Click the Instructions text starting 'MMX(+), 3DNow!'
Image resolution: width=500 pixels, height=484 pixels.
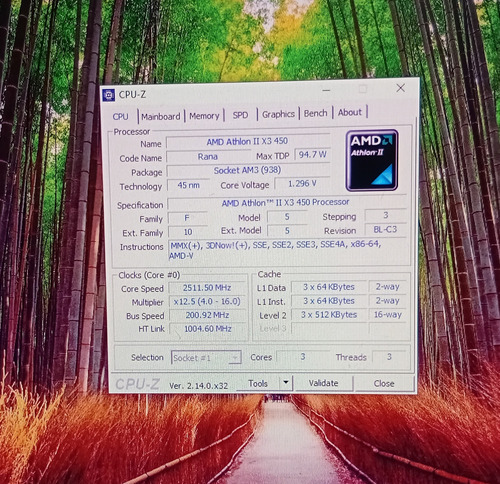(x=275, y=250)
